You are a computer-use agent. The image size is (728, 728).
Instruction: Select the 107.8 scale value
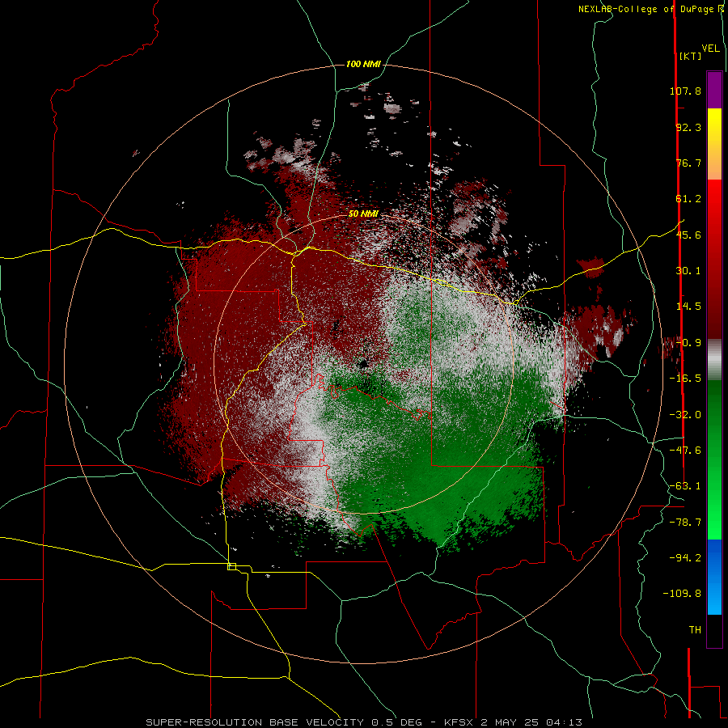click(x=685, y=91)
